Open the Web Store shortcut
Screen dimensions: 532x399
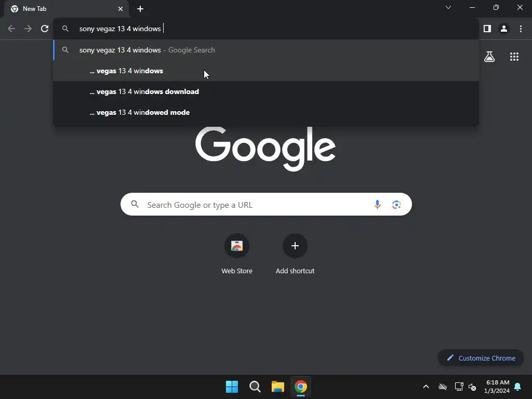(237, 255)
